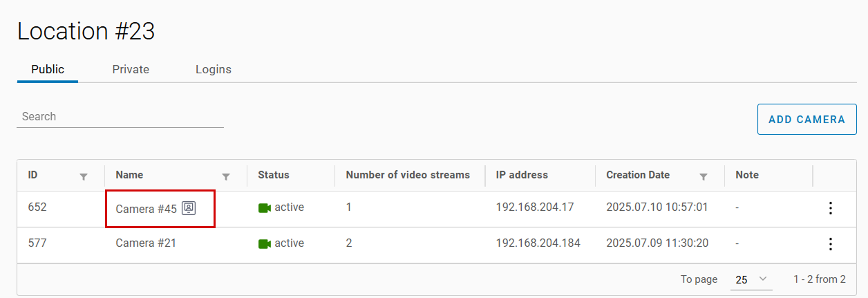Open three-dot menu for Camera #45 row

tap(831, 208)
